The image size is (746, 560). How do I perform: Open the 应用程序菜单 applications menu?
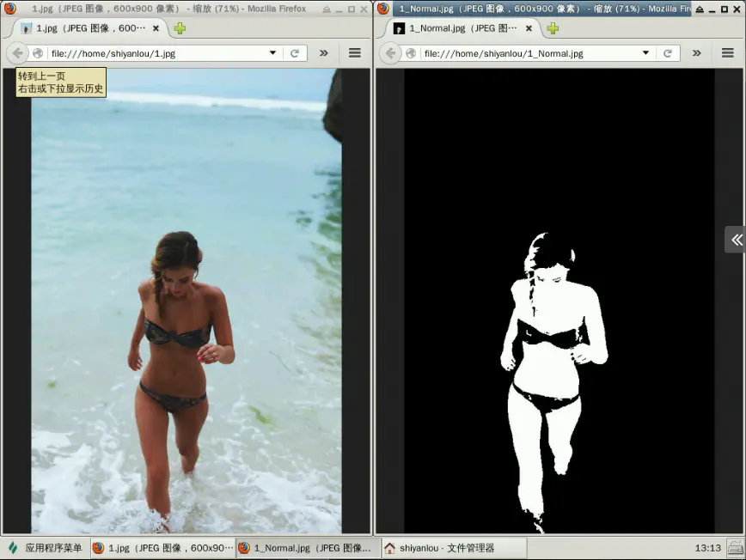pyautogui.click(x=46, y=548)
